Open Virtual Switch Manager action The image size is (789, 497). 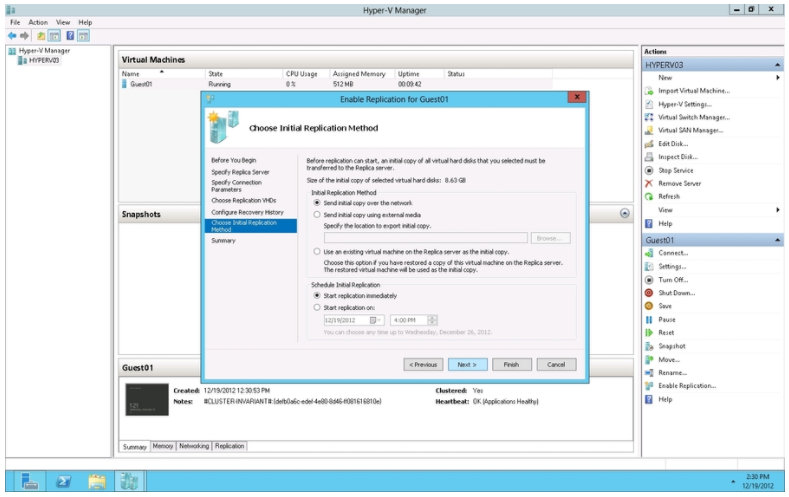pyautogui.click(x=694, y=117)
